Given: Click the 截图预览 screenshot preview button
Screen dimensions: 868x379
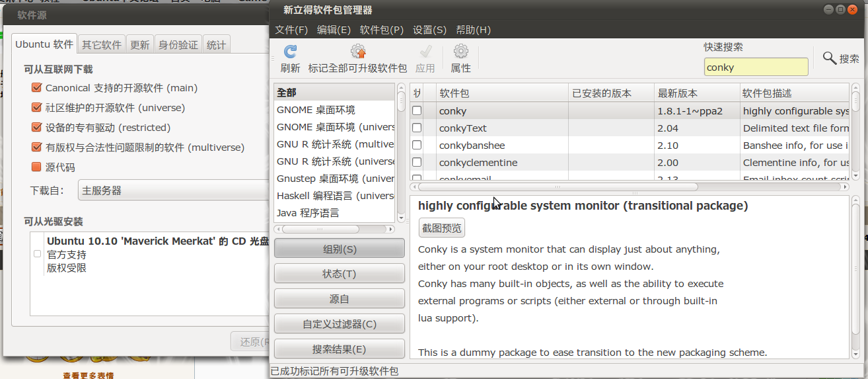Looking at the screenshot, I should coord(442,228).
